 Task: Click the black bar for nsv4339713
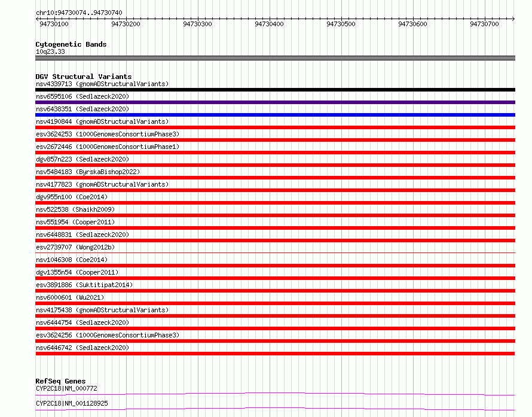(x=275, y=90)
